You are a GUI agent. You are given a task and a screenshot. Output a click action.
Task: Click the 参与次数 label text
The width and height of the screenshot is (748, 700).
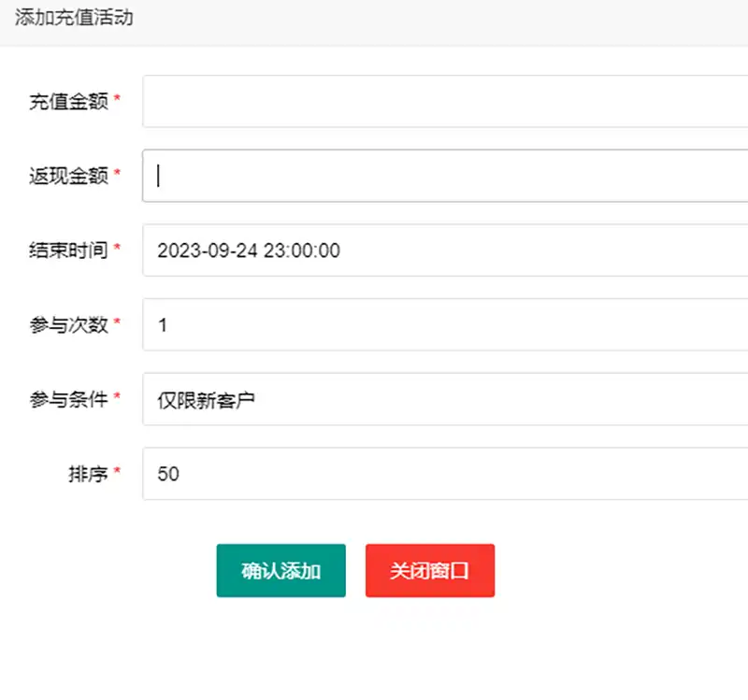pos(68,325)
